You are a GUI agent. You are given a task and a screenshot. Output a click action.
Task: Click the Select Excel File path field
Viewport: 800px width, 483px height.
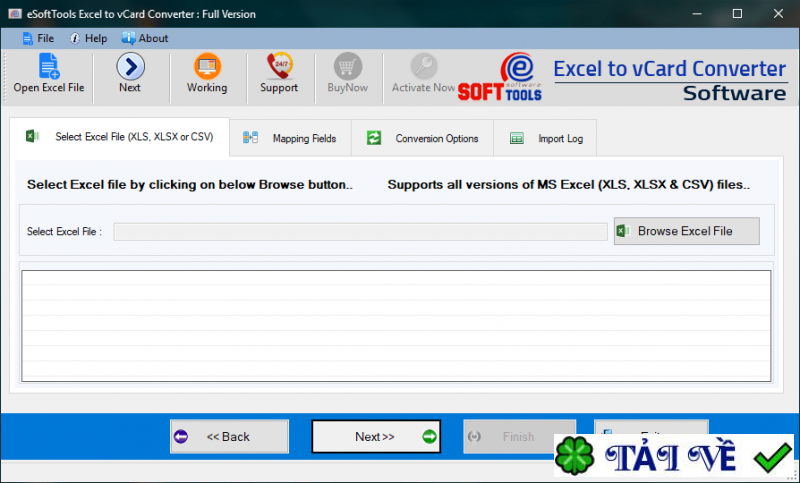(360, 232)
